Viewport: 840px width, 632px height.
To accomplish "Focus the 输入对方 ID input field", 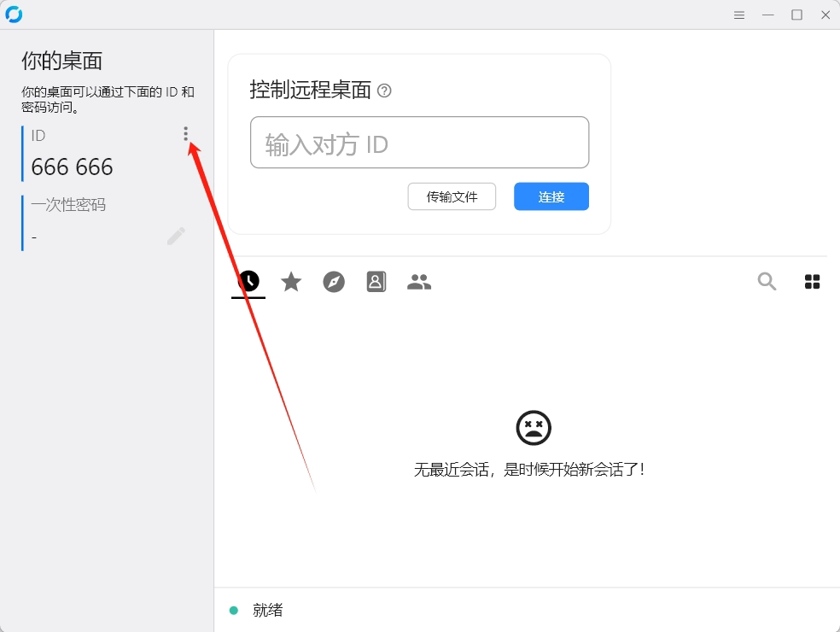I will (419, 143).
